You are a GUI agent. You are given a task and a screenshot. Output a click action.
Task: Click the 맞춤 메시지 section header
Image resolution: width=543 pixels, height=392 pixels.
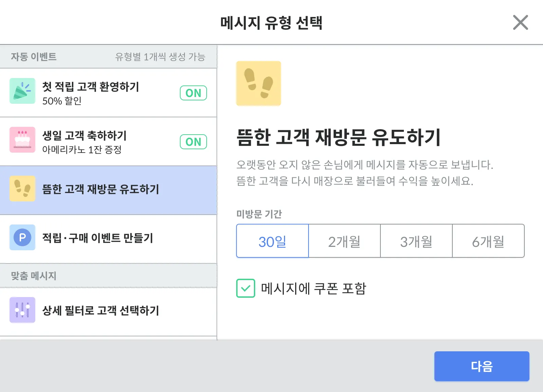pos(33,276)
